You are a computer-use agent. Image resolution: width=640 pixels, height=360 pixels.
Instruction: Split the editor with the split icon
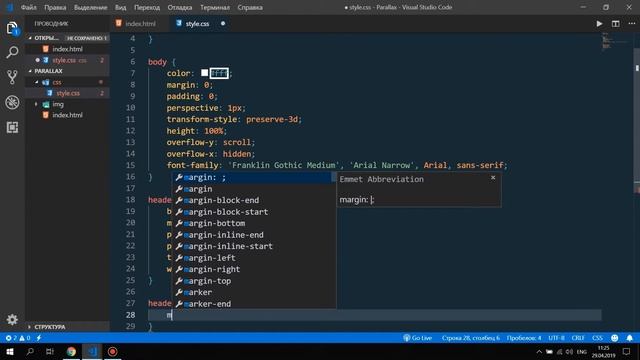(616, 24)
